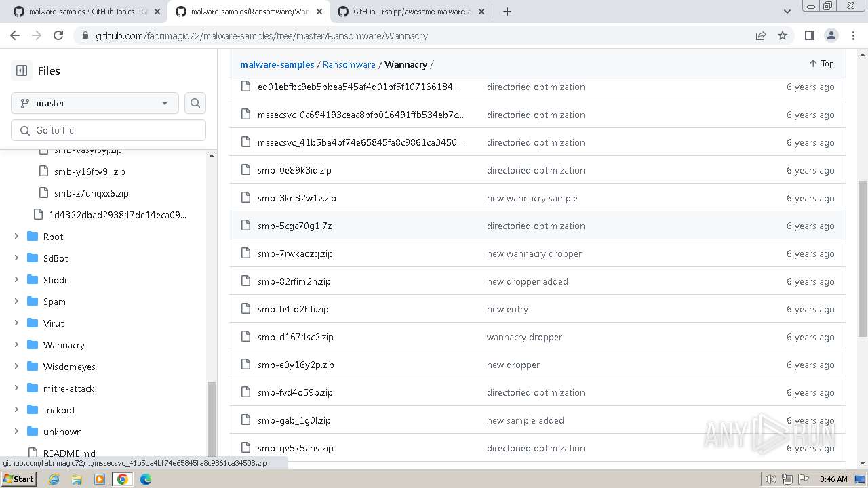Expand the Wannacry folder chevron
This screenshot has height=488, width=868.
click(x=16, y=345)
